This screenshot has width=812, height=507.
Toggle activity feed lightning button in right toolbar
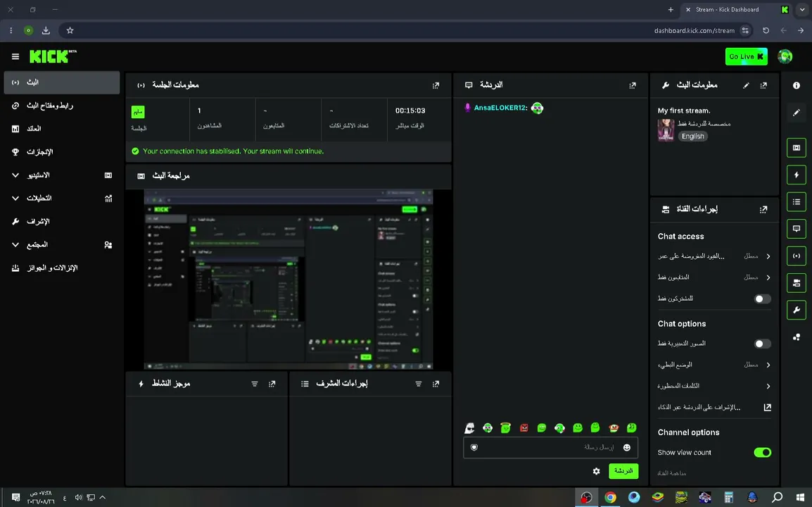(x=797, y=175)
